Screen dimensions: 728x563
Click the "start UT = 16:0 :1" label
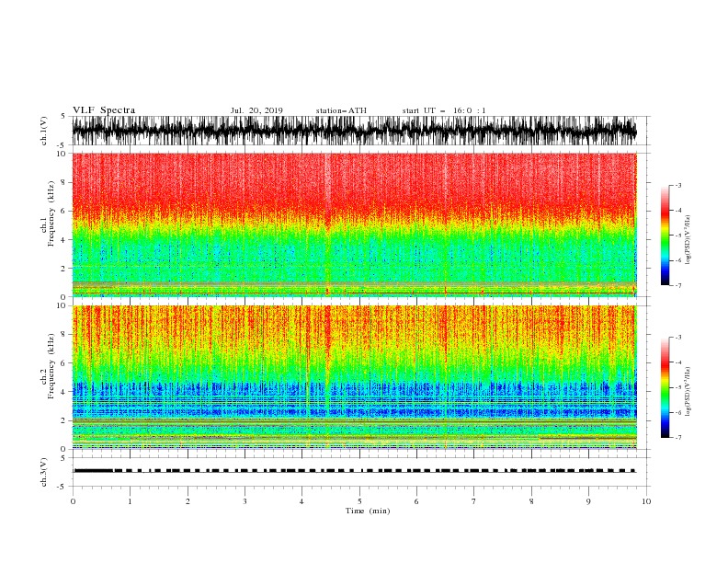444,110
